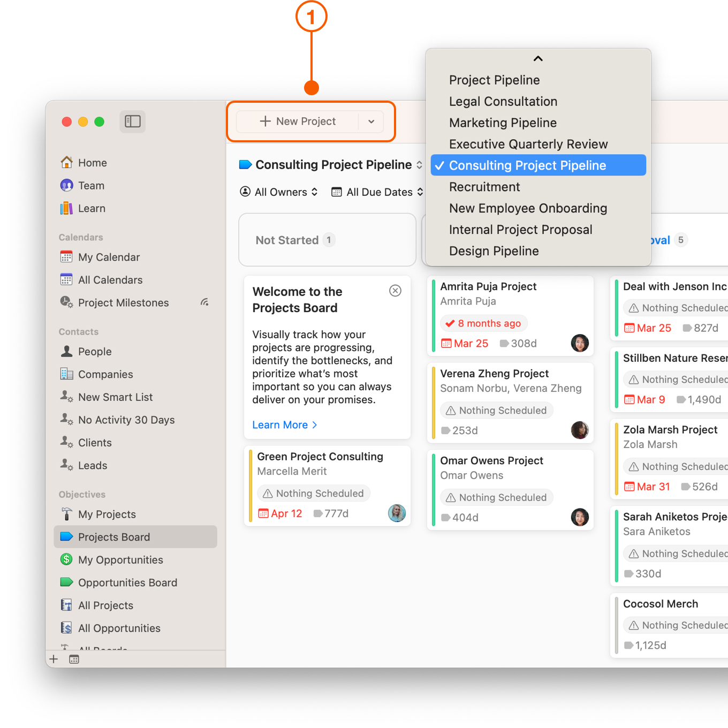The width and height of the screenshot is (728, 728).
Task: Expand the All Due Dates filter
Action: (x=377, y=192)
